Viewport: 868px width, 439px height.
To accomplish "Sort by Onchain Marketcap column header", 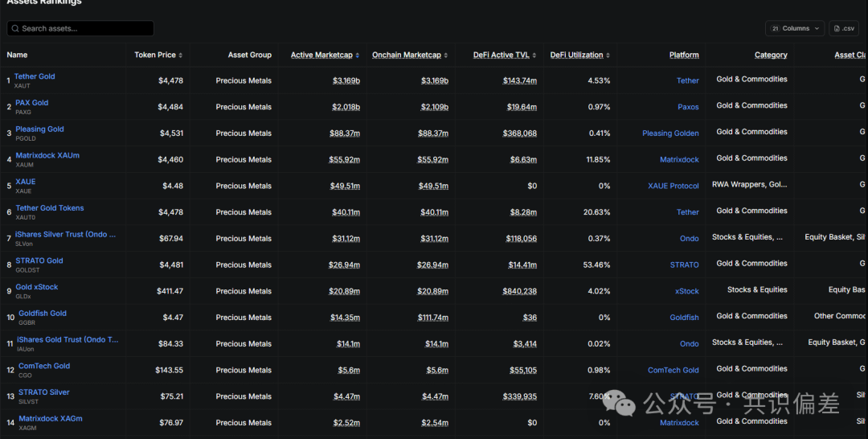I will point(407,55).
